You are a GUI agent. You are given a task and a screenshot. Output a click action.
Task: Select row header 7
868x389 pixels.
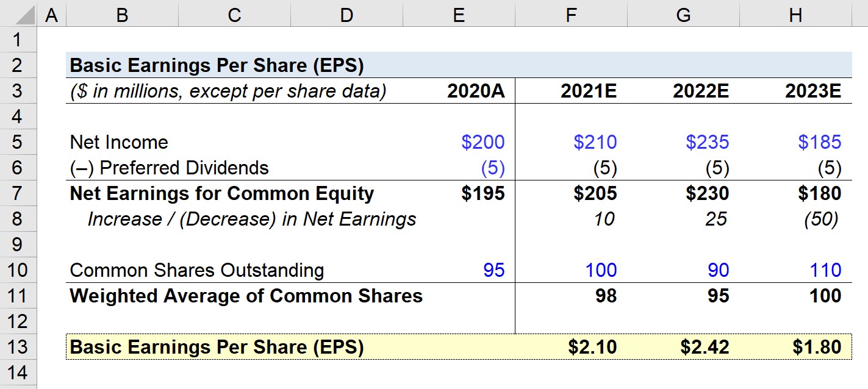click(x=20, y=193)
